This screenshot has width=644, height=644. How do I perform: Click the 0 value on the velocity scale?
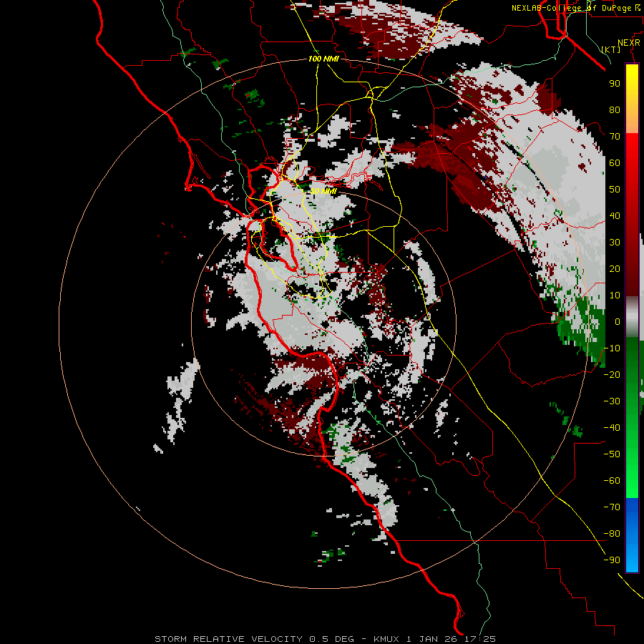618,322
